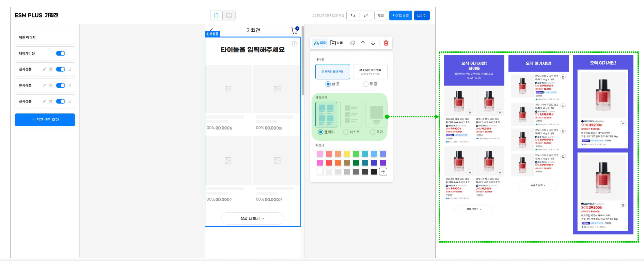The image size is (644, 261).
Task: Click the redo arrow icon
Action: coord(366,15)
